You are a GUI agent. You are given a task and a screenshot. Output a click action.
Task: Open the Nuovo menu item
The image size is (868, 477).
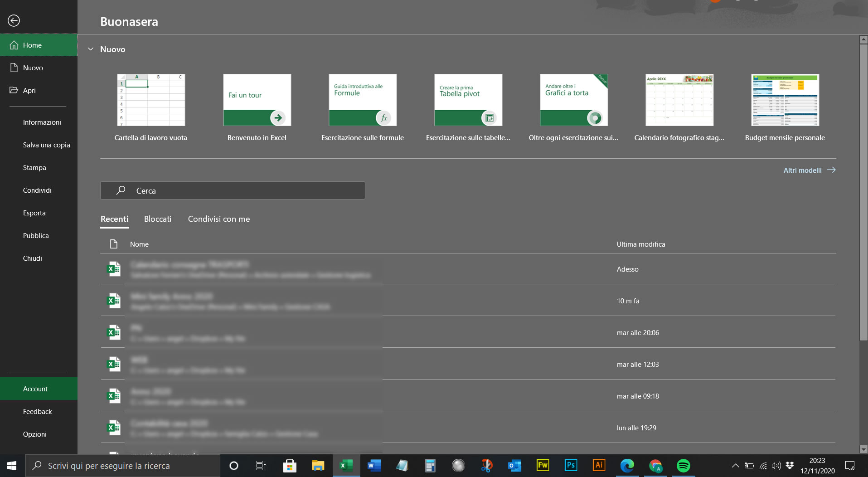point(39,68)
